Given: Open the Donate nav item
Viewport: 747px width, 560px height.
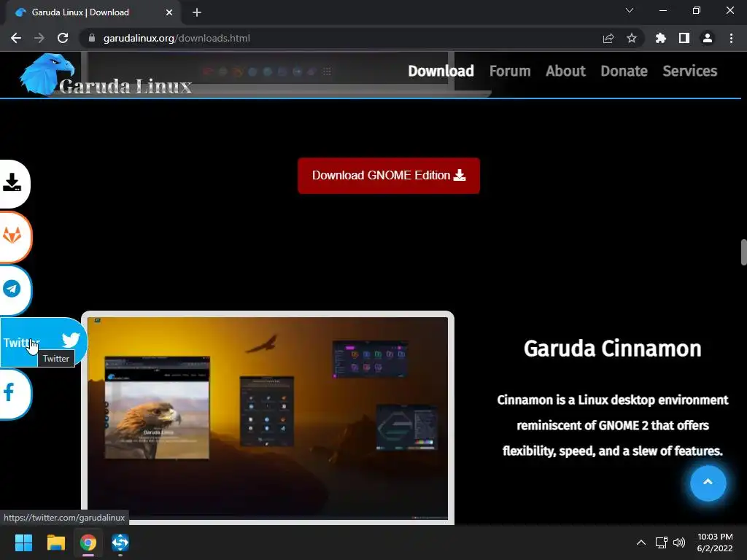Looking at the screenshot, I should tap(624, 71).
